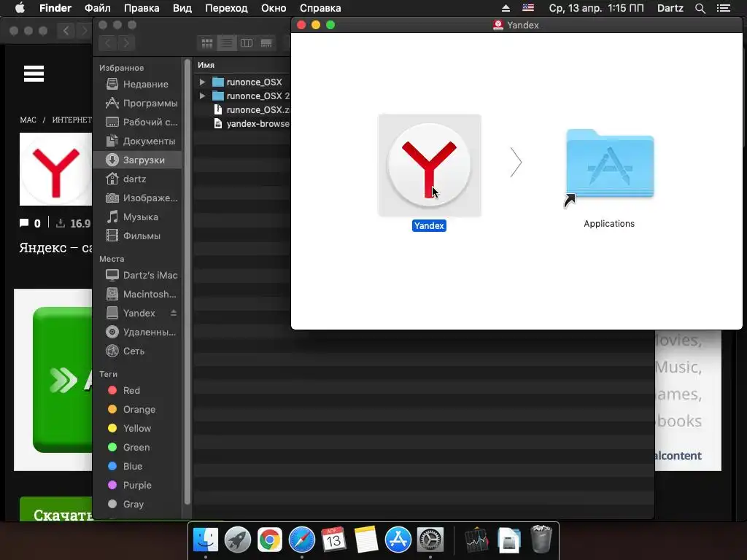The height and width of the screenshot is (560, 747).
Task: Filter by Red tag
Action: pyautogui.click(x=137, y=391)
